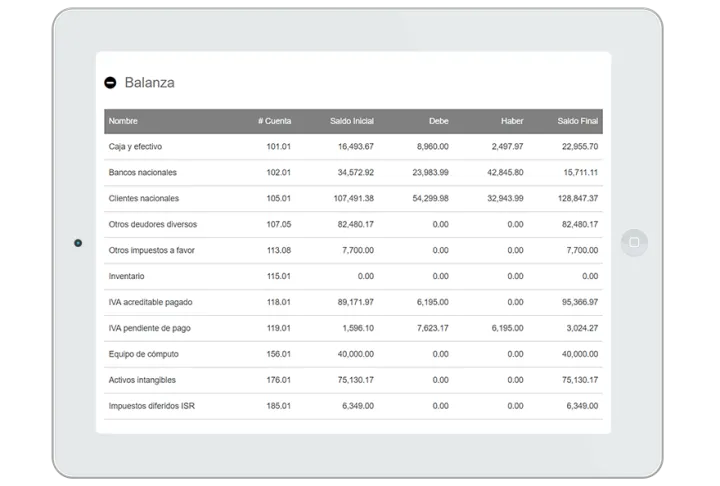Open Clientes nacionales account
This screenshot has width=720, height=486.
click(x=143, y=199)
